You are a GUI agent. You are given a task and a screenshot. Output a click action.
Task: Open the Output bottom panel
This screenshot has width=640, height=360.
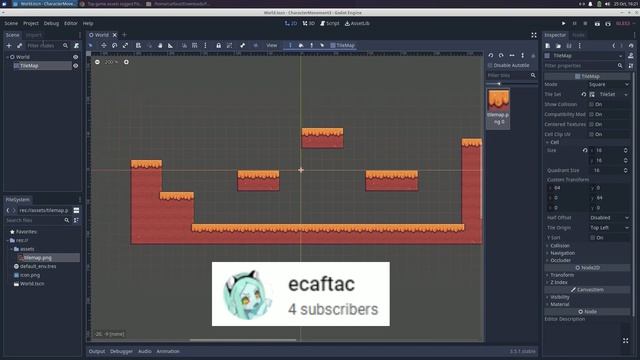pos(97,351)
